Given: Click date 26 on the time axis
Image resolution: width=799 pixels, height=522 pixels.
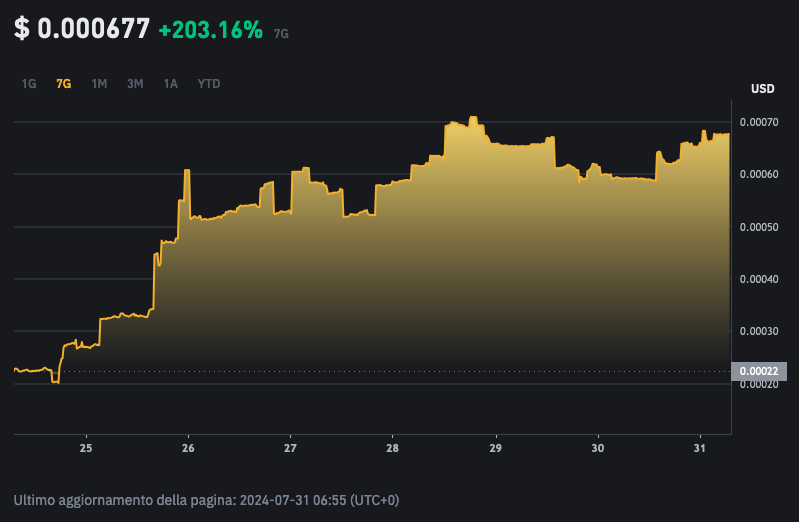Looking at the screenshot, I should pyautogui.click(x=188, y=450).
